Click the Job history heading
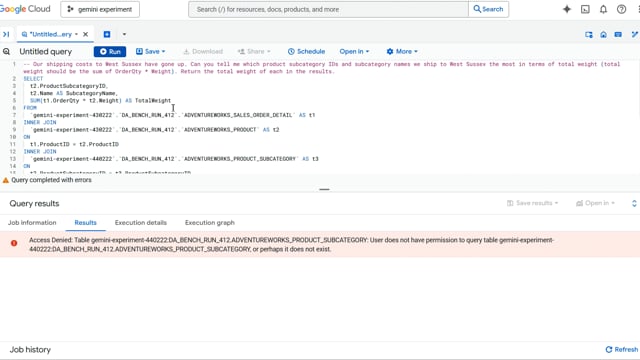This screenshot has width=640, height=360. [30, 350]
